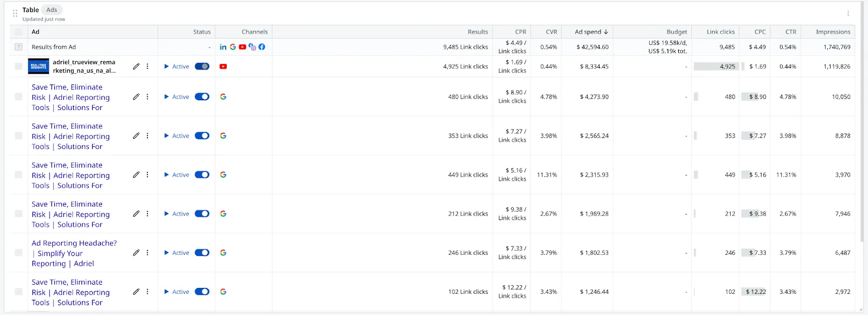Click pencil icon for the 212 Link clicks ad
Viewport: 868px width, 315px height.
pyautogui.click(x=136, y=214)
